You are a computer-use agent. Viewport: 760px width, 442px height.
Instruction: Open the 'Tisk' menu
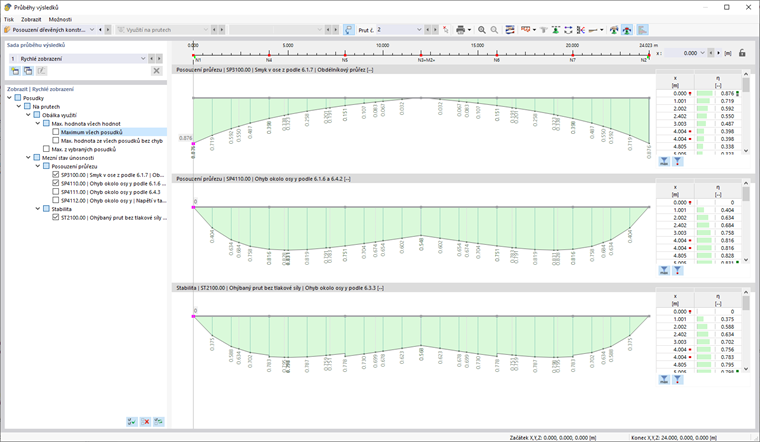tap(9, 19)
